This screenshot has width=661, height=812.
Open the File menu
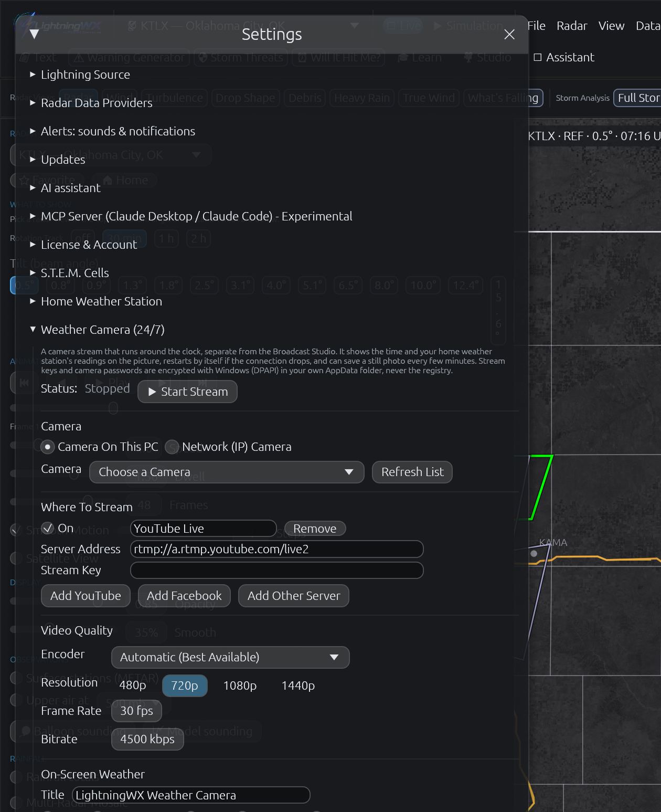537,26
